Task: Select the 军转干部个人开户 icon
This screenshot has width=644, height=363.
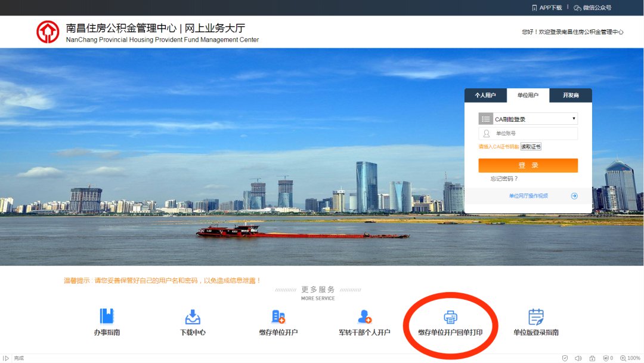Action: [364, 316]
